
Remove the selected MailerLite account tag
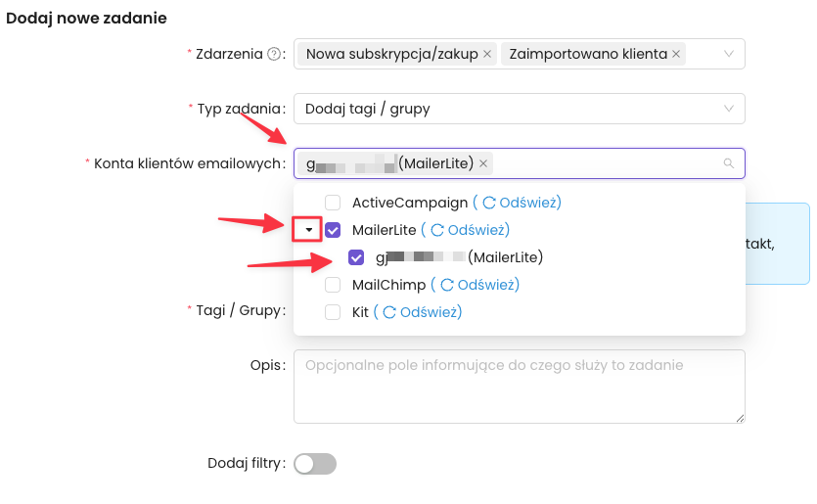click(483, 163)
